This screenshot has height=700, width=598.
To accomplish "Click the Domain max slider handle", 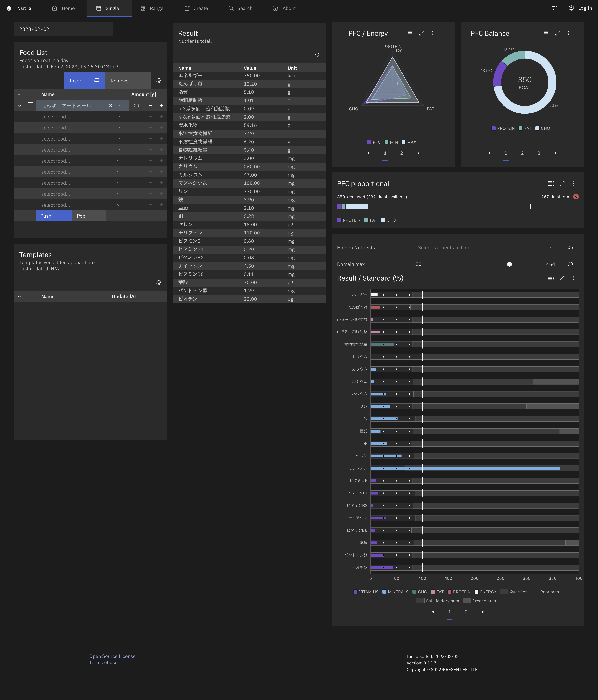I will pos(509,264).
